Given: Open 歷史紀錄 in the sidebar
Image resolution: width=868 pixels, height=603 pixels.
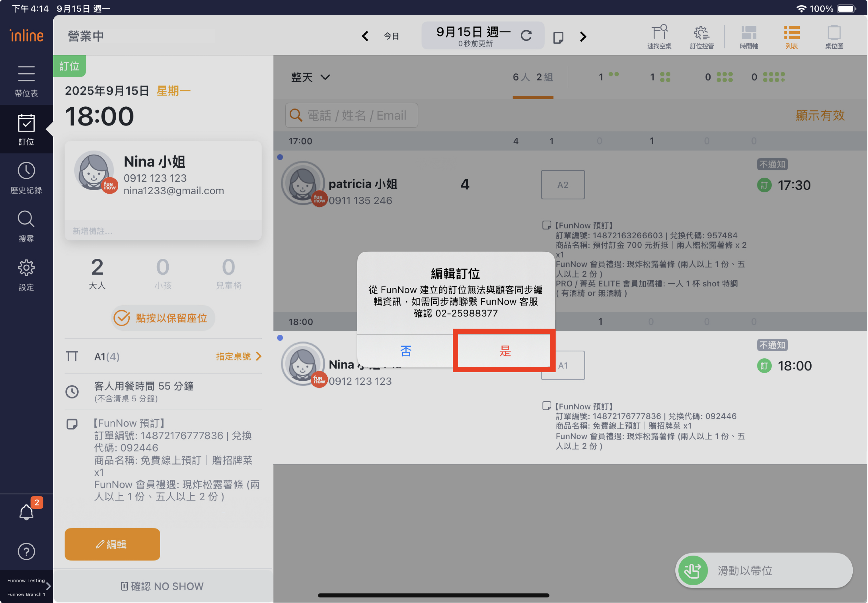Looking at the screenshot, I should 27,178.
